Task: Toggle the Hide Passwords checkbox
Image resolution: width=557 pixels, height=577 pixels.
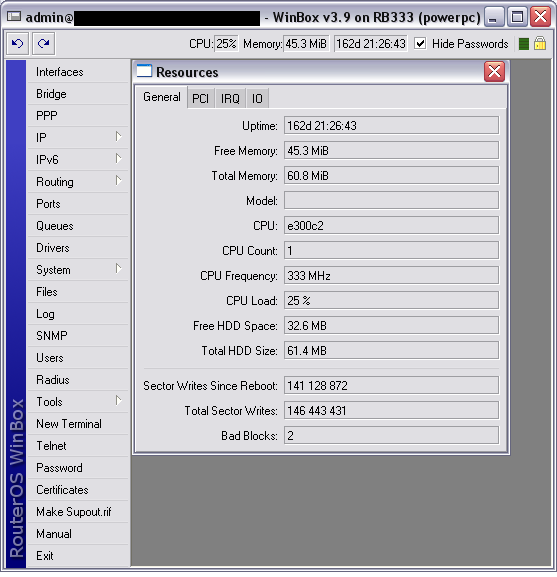Action: point(420,43)
